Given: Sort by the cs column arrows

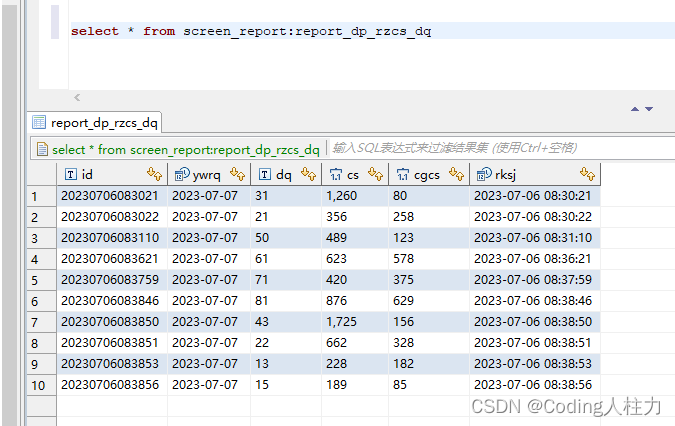Looking at the screenshot, I should pyautogui.click(x=375, y=174).
